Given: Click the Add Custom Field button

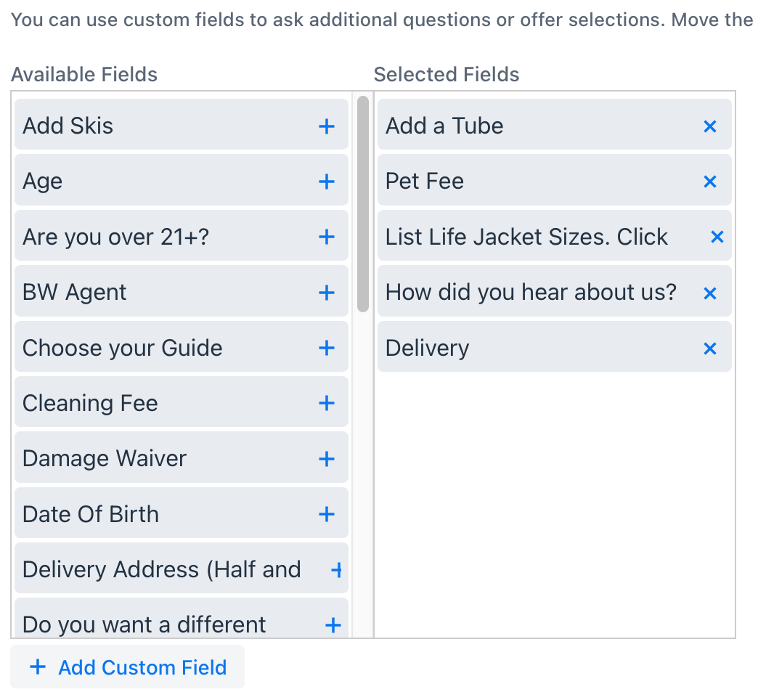Looking at the screenshot, I should pos(128,667).
